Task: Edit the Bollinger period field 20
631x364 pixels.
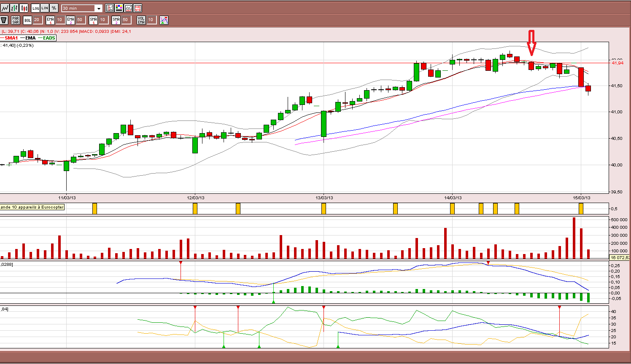Action: (x=38, y=20)
